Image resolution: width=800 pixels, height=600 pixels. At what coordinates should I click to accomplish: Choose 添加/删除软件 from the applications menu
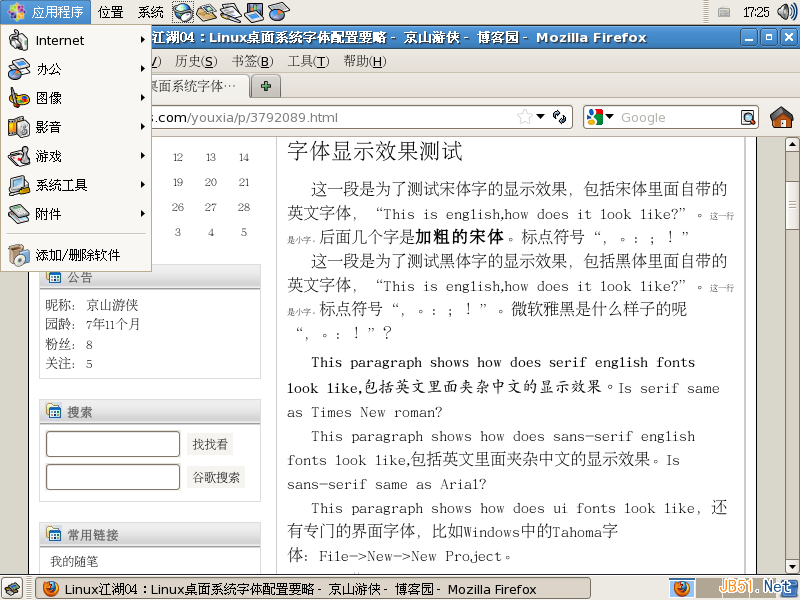tap(77, 255)
